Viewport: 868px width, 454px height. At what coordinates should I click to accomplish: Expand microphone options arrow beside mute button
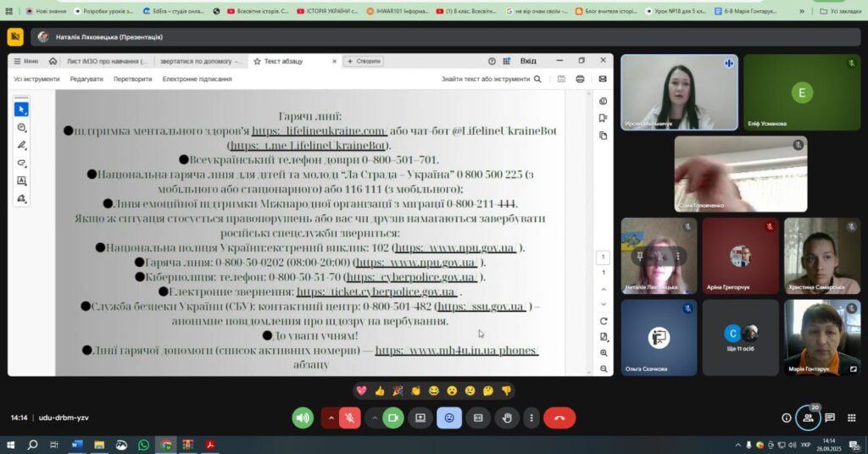(x=331, y=418)
